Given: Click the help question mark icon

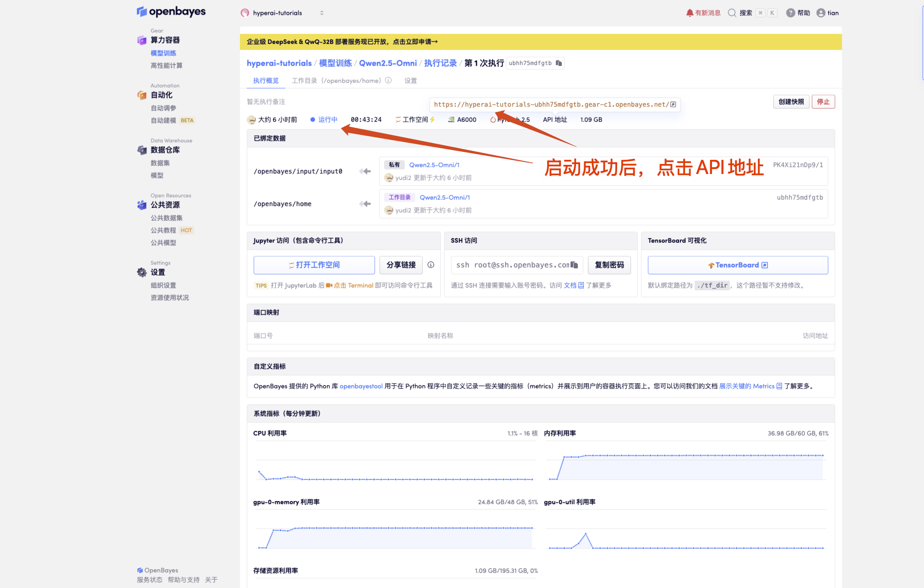Looking at the screenshot, I should (791, 13).
